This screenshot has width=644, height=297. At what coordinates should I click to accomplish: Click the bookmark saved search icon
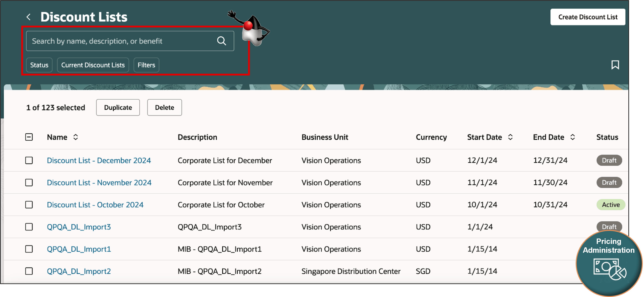point(615,65)
